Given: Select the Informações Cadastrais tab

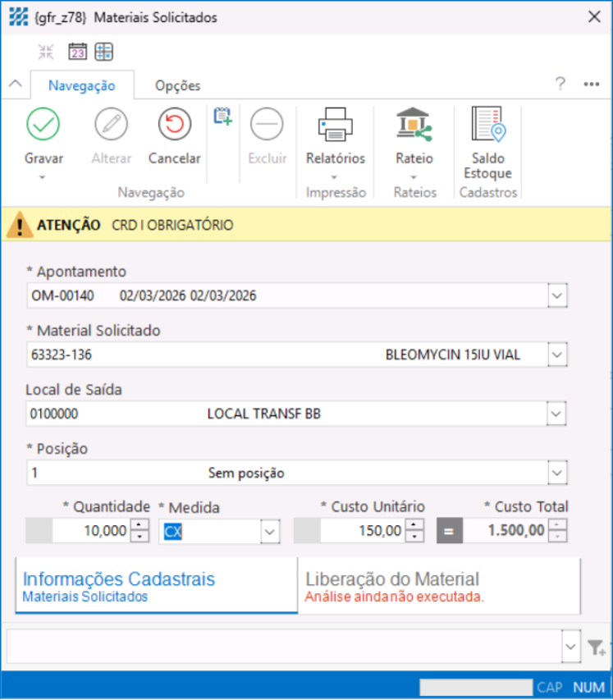Looking at the screenshot, I should (x=156, y=586).
